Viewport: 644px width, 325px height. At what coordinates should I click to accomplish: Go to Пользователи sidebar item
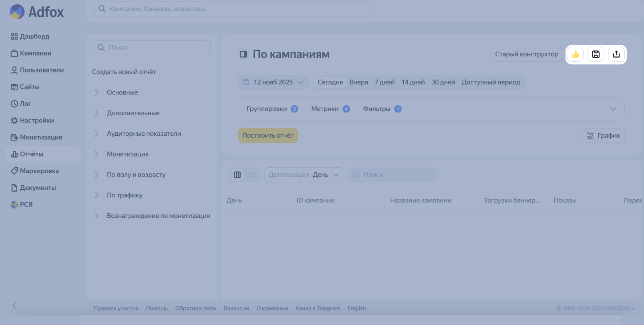pyautogui.click(x=37, y=70)
